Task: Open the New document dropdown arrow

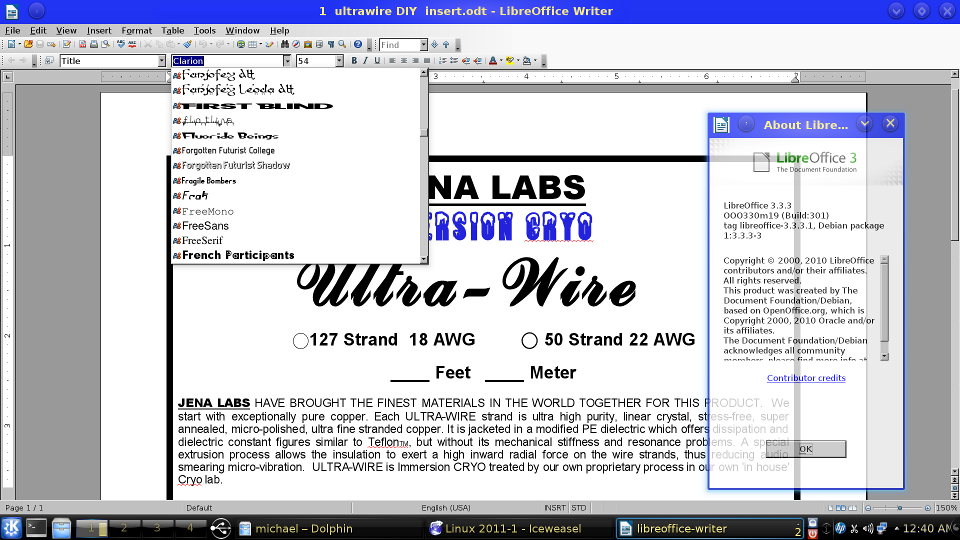Action: coord(20,44)
